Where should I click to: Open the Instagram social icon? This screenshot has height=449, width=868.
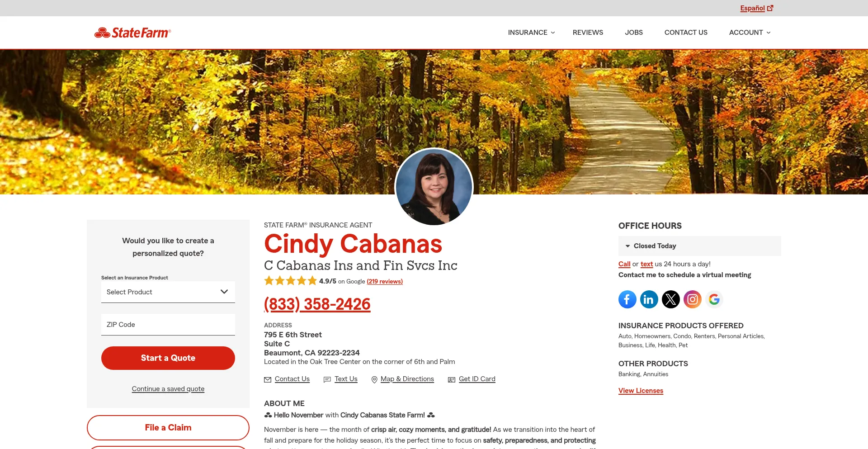coord(692,299)
